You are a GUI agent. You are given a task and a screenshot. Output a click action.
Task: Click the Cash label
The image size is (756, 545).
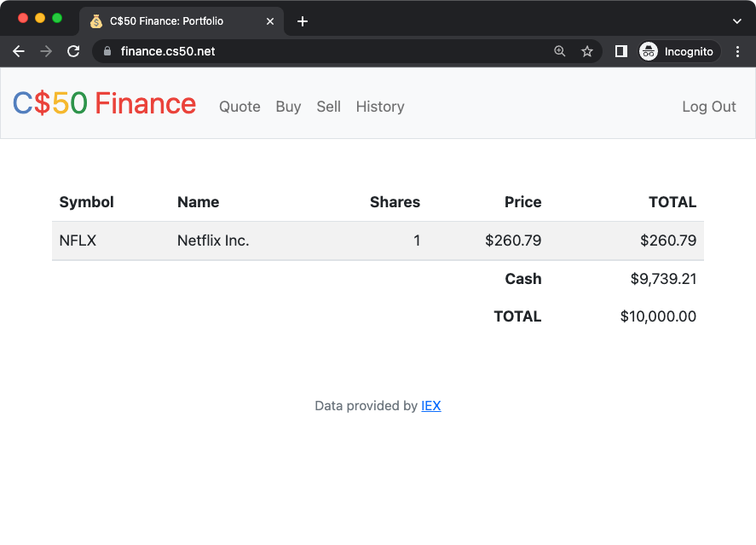pyautogui.click(x=523, y=279)
